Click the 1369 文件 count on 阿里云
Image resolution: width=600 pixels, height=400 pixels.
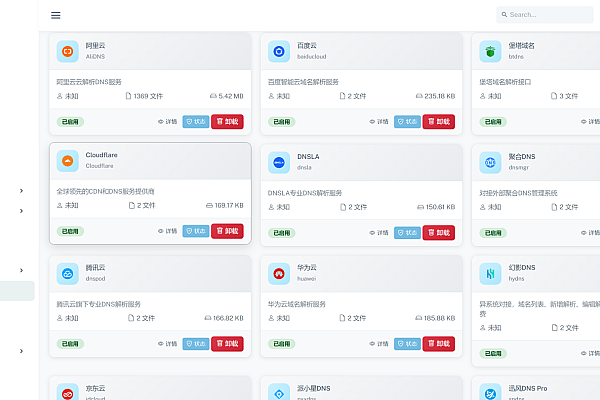pos(144,96)
